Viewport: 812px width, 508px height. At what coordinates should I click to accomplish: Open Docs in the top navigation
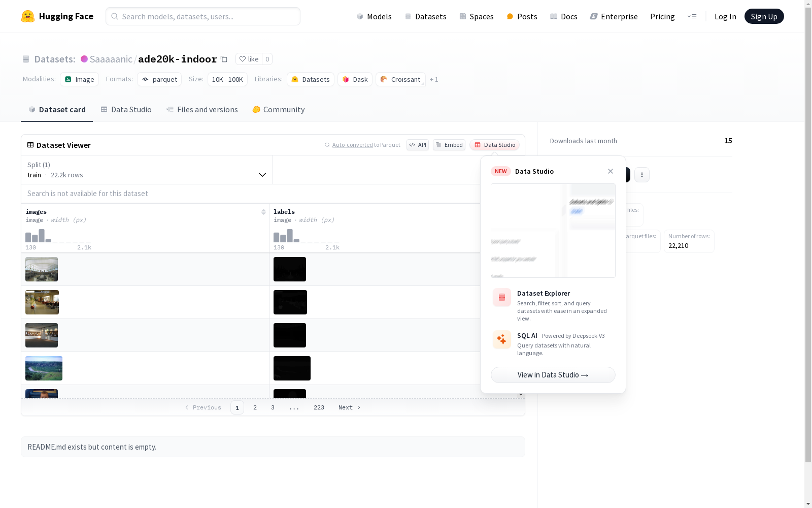tap(564, 16)
